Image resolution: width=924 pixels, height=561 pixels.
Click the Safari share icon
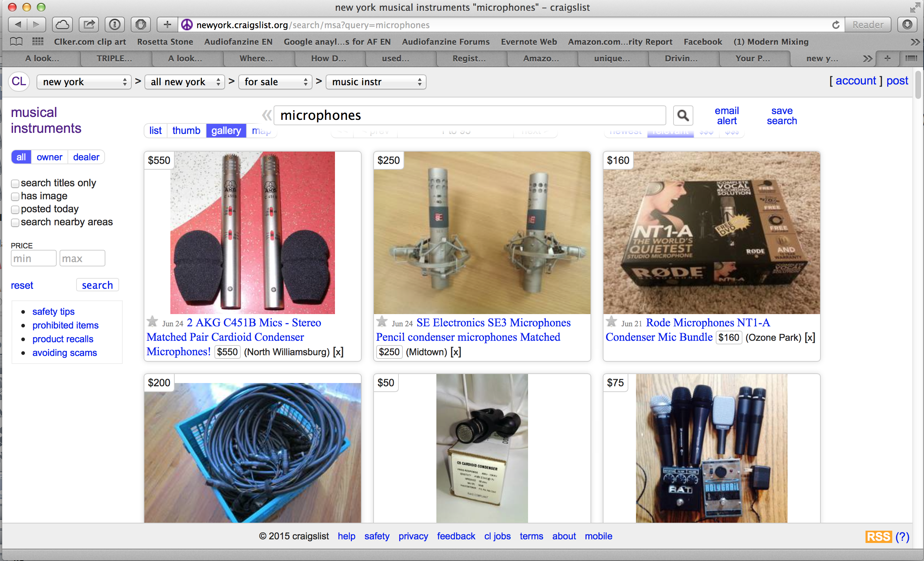(89, 25)
